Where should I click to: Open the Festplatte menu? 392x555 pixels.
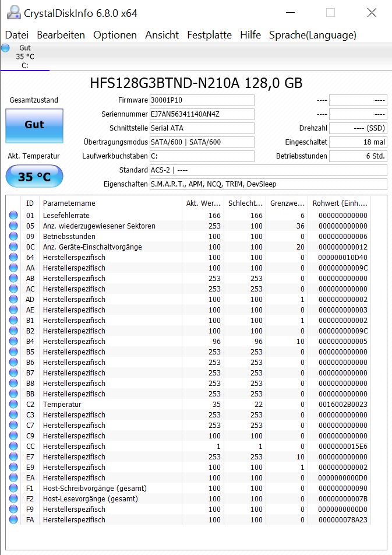210,35
